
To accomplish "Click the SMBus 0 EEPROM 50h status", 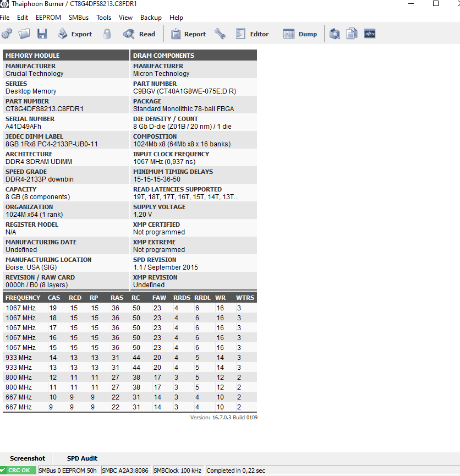I will (68, 470).
